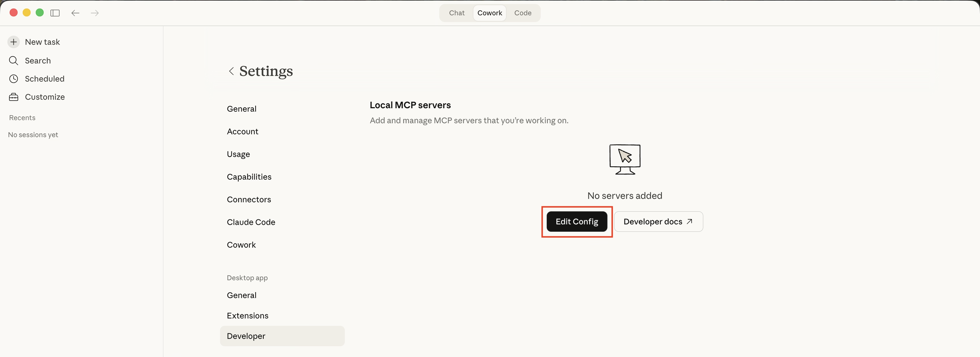
Task: Click the Scheduled clock icon
Action: (x=14, y=79)
